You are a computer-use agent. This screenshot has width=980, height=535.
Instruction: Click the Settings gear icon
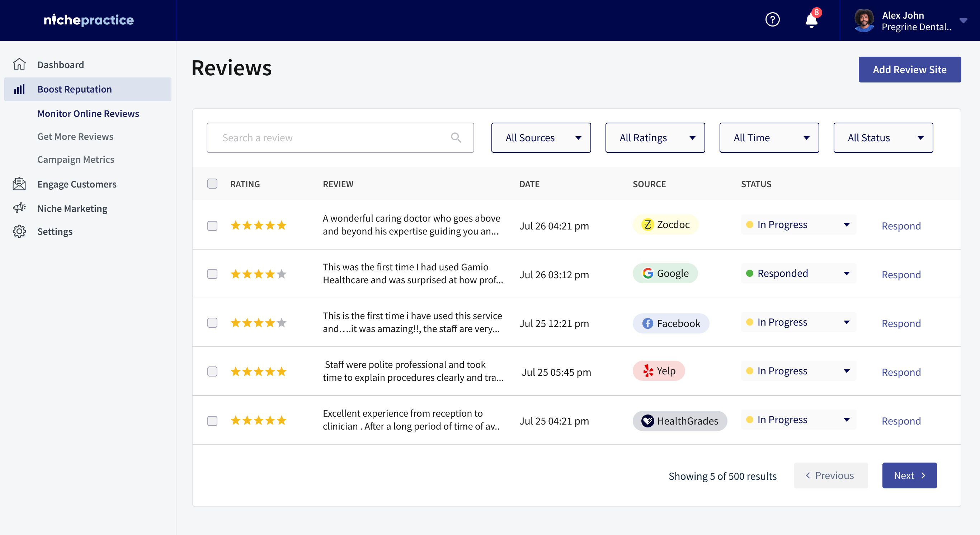click(19, 232)
